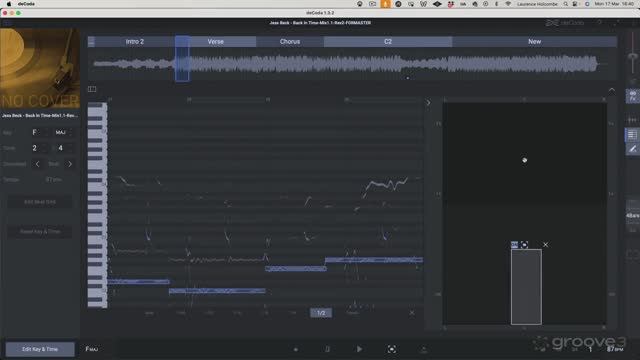640x360 pixels.
Task: Click the Wi-Fi icon in the menu bar
Action: pyautogui.click(x=508, y=4)
